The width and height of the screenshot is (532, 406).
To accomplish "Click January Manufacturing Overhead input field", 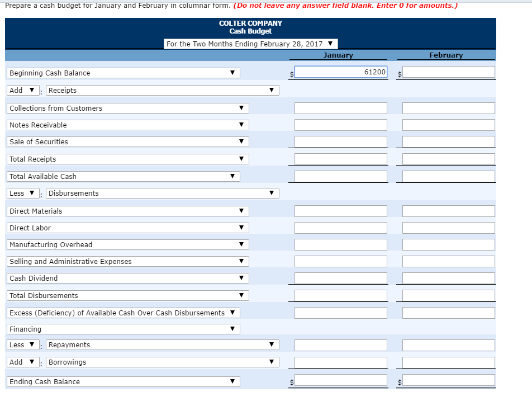I will click(341, 245).
